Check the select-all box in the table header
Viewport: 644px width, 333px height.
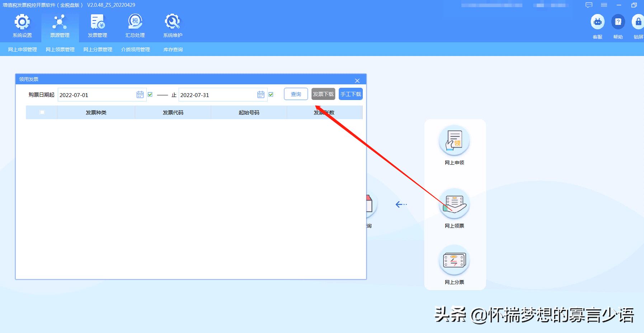tap(42, 112)
